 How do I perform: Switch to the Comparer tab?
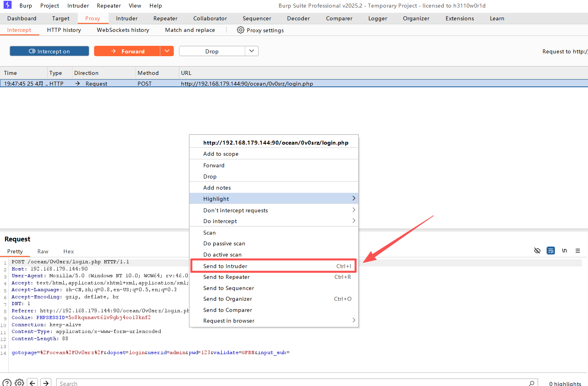339,18
